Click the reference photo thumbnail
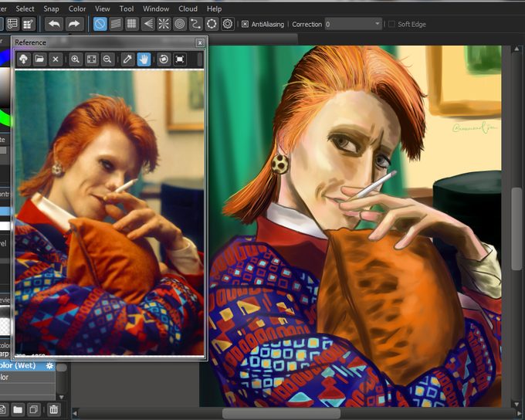This screenshot has height=420, width=525. pyautogui.click(x=110, y=212)
